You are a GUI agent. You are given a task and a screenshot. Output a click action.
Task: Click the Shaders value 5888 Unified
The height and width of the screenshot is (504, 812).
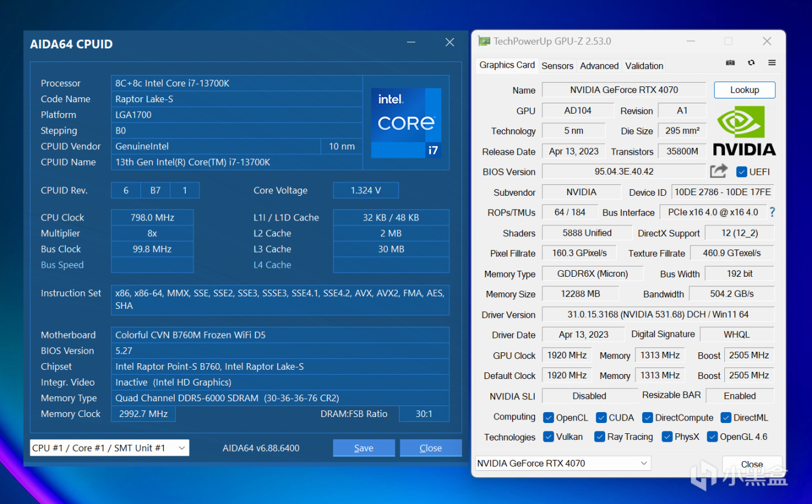587,233
